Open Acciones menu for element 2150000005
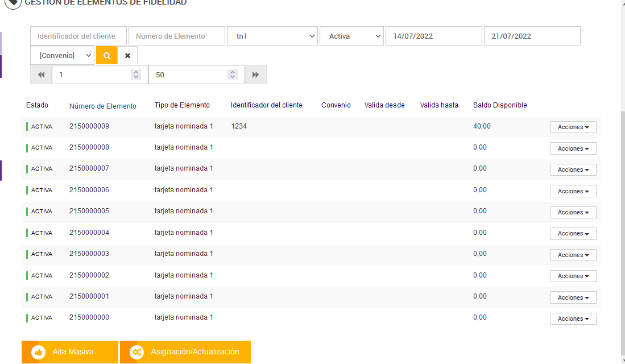 pos(573,212)
